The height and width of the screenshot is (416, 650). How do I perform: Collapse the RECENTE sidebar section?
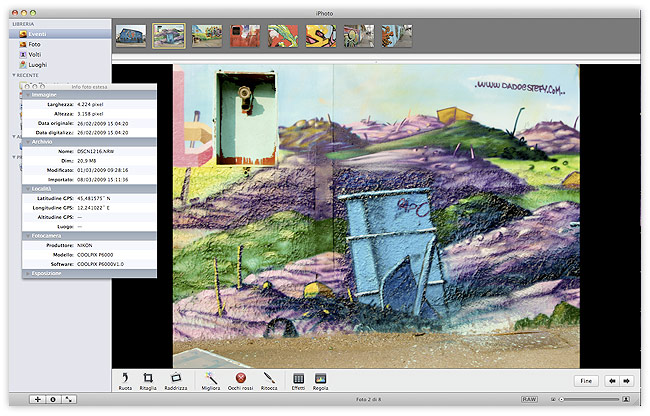pos(14,75)
